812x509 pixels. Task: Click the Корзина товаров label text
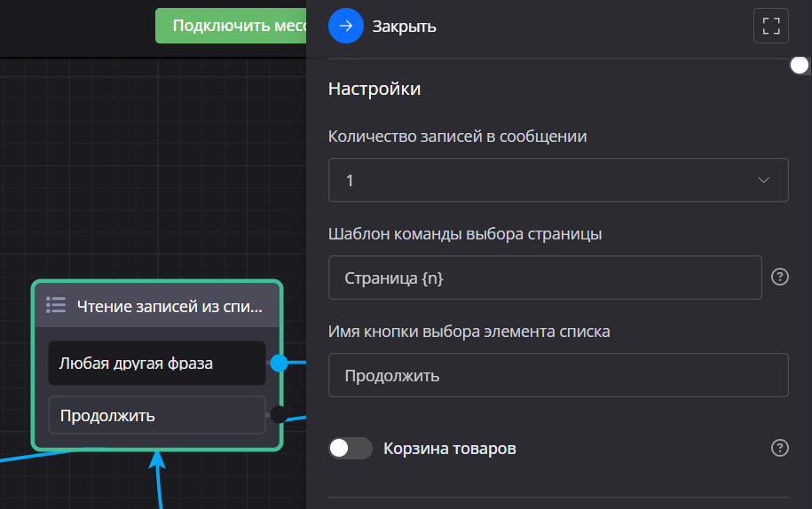[449, 448]
